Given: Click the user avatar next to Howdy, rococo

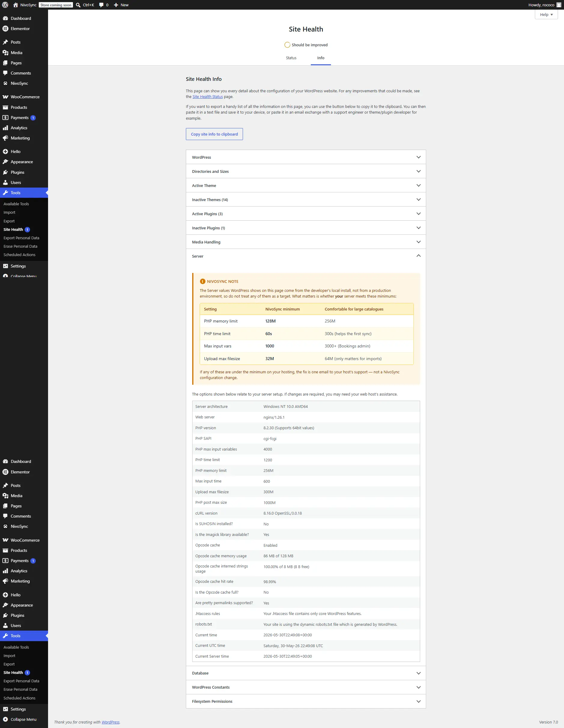Looking at the screenshot, I should point(559,5).
